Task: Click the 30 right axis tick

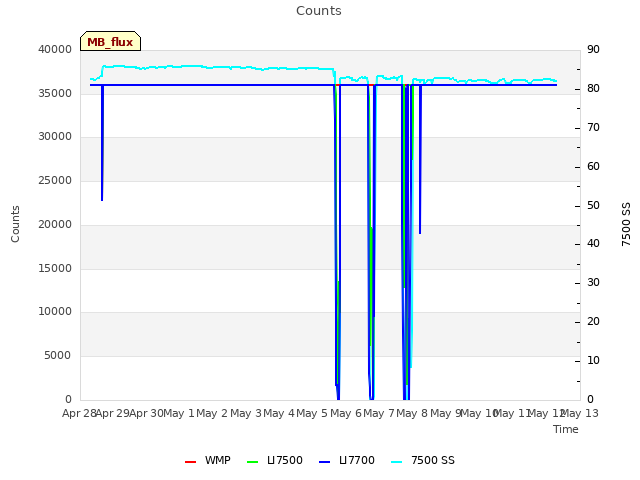Action: point(593,282)
